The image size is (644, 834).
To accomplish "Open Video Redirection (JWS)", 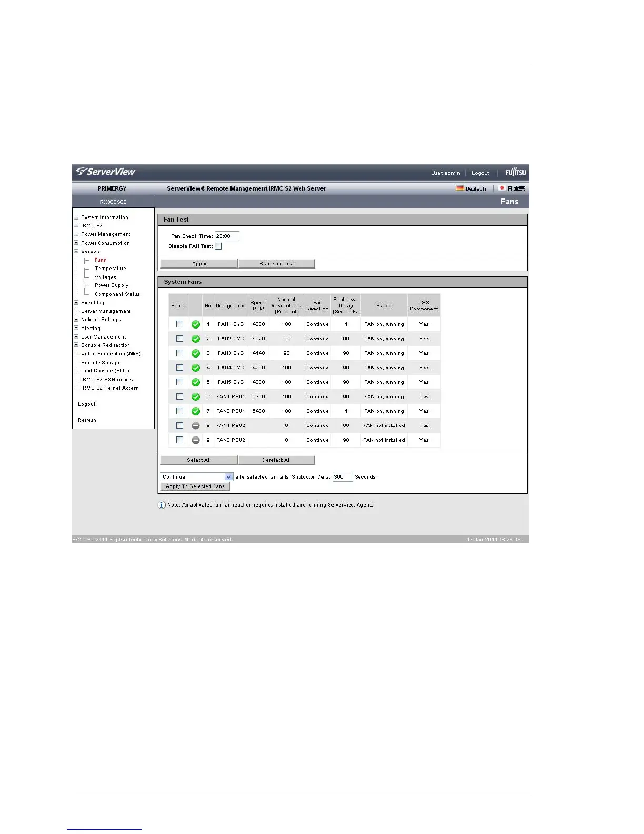I will tap(111, 354).
